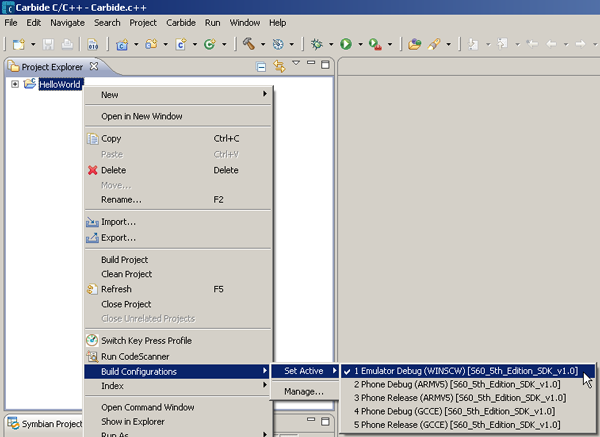Open the Carbide menu
Viewport: 600px width, 437px height.
(x=181, y=23)
